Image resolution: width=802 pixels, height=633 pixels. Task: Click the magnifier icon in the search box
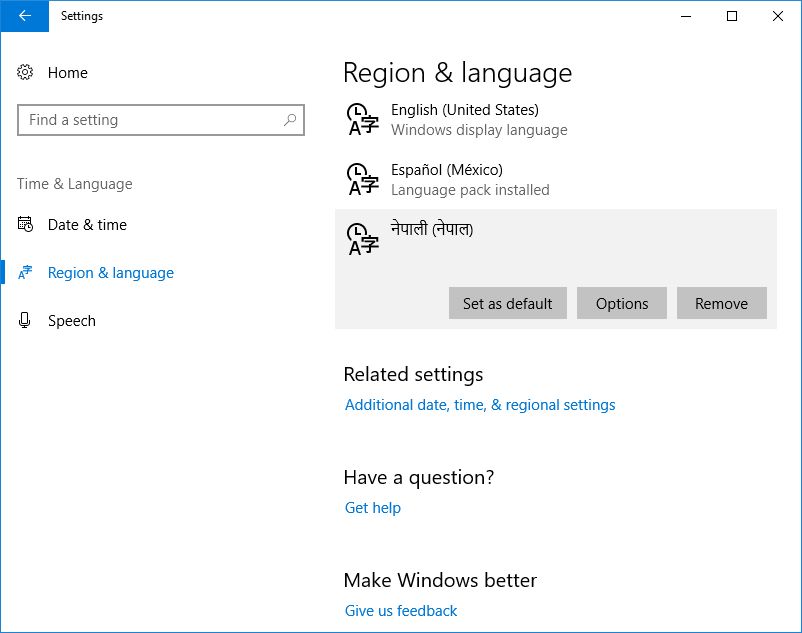[x=290, y=120]
